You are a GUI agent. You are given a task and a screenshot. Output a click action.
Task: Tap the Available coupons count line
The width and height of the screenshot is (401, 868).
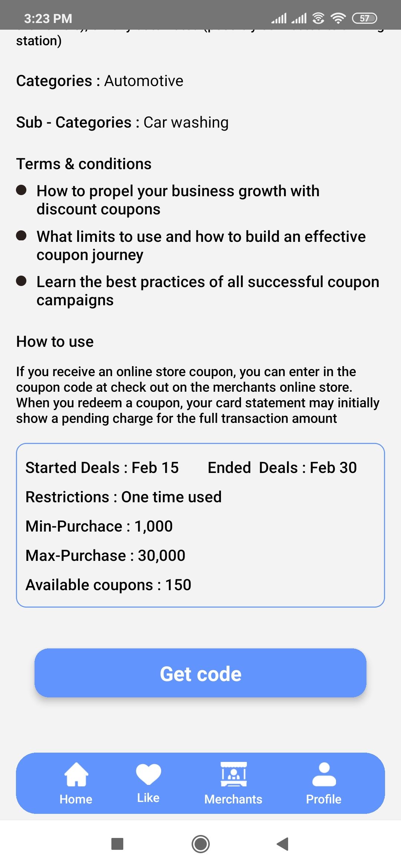[108, 585]
